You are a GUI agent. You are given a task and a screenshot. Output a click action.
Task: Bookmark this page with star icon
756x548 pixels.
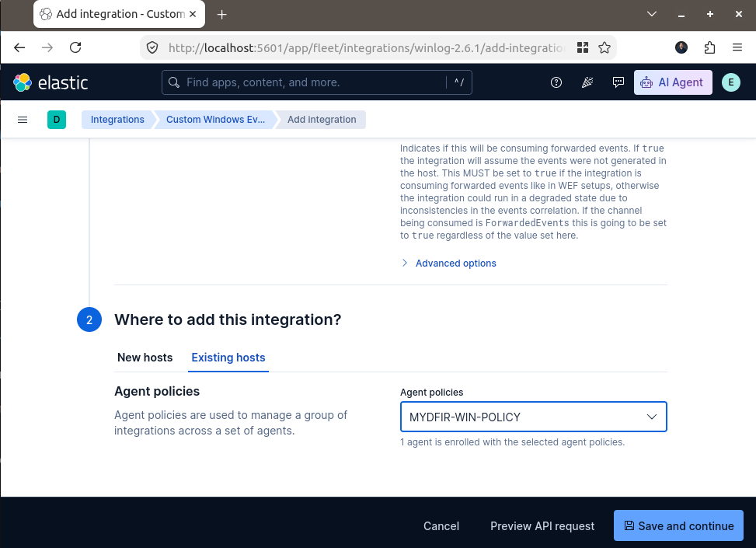604,47
